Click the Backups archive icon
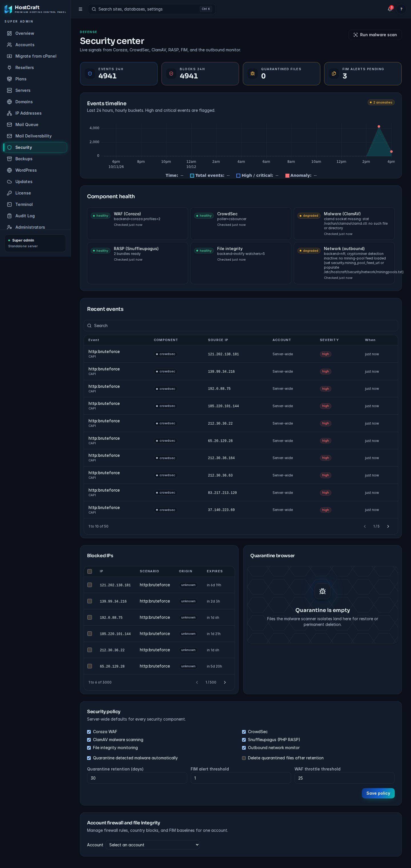The width and height of the screenshot is (411, 868). click(9, 159)
